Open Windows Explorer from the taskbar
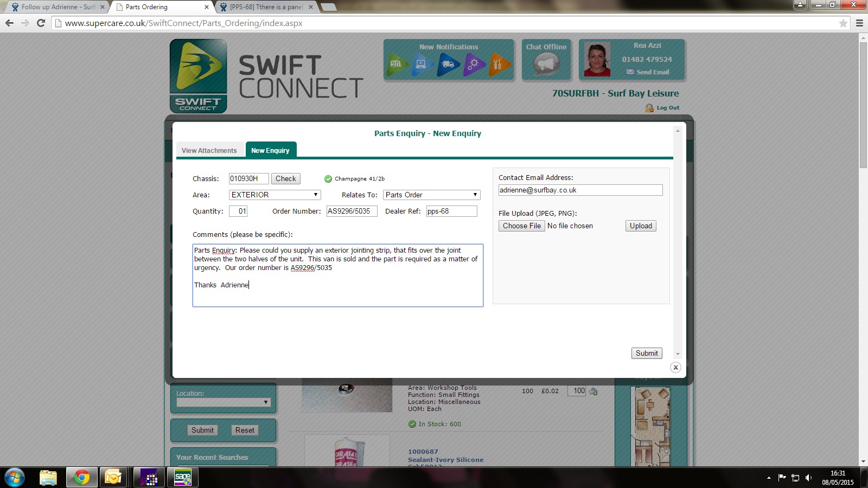Image resolution: width=868 pixels, height=488 pixels. point(48,478)
